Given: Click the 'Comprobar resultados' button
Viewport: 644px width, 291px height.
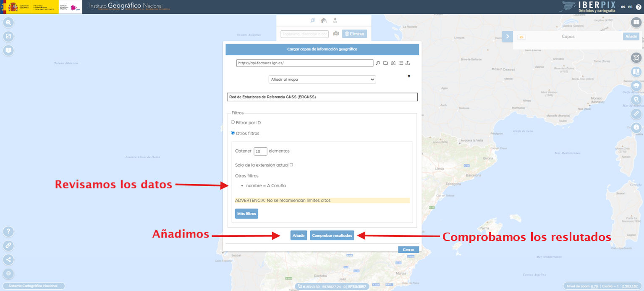Looking at the screenshot, I should 332,235.
